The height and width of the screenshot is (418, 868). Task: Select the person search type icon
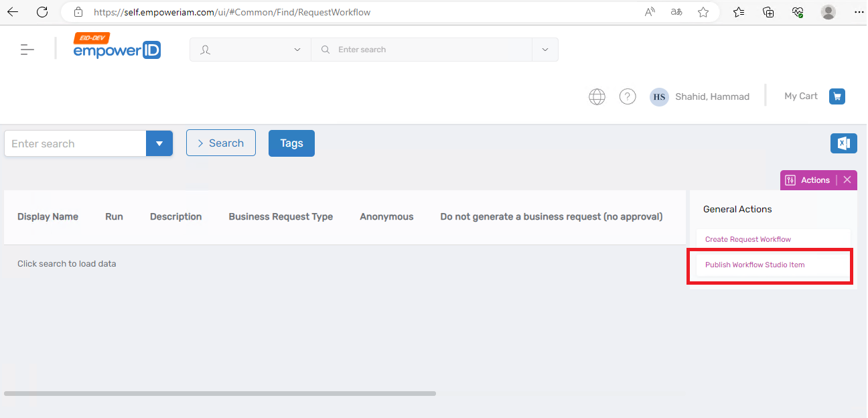click(206, 50)
